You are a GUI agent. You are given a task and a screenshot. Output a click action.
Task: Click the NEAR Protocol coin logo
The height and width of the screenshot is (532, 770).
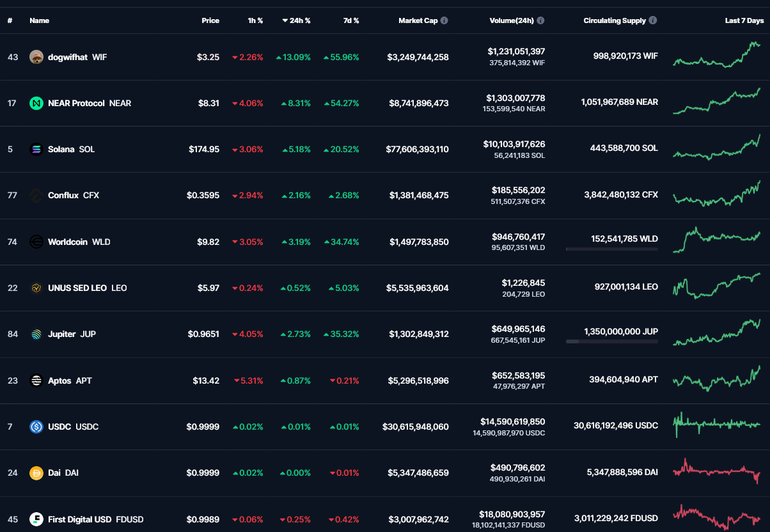click(x=36, y=103)
